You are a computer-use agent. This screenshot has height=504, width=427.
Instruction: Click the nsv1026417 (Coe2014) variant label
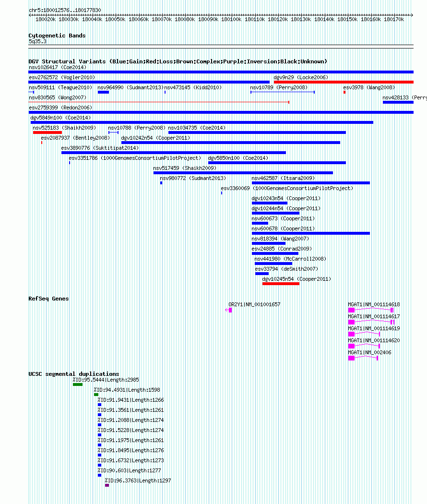(58, 68)
